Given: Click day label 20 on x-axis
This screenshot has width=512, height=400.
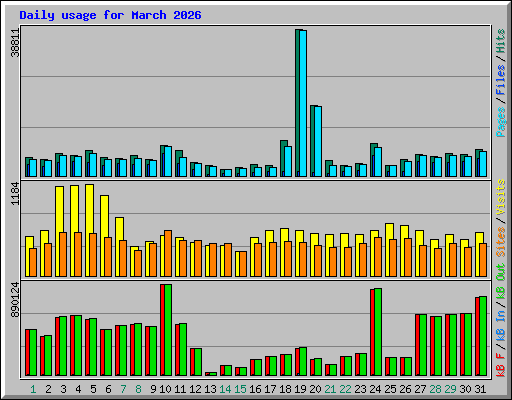Looking at the screenshot, I should (x=315, y=389).
